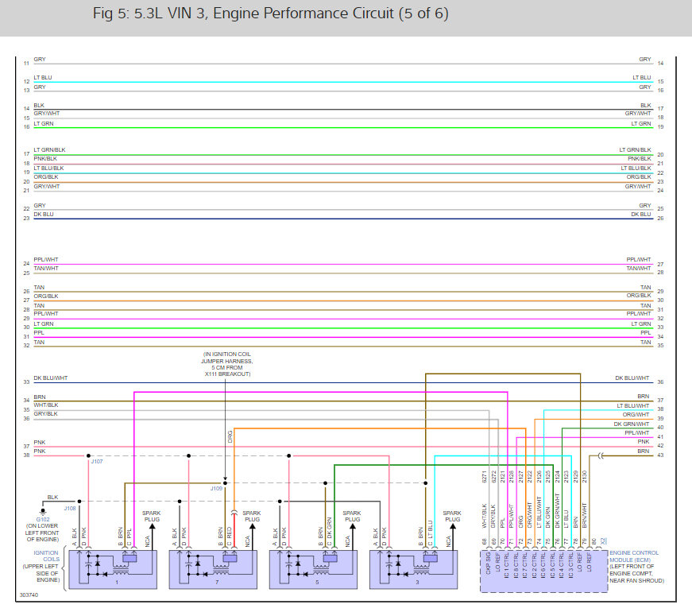This screenshot has width=692, height=616.
Task: Click the 'IC 1 CTRL' pin label
Action: 507,565
